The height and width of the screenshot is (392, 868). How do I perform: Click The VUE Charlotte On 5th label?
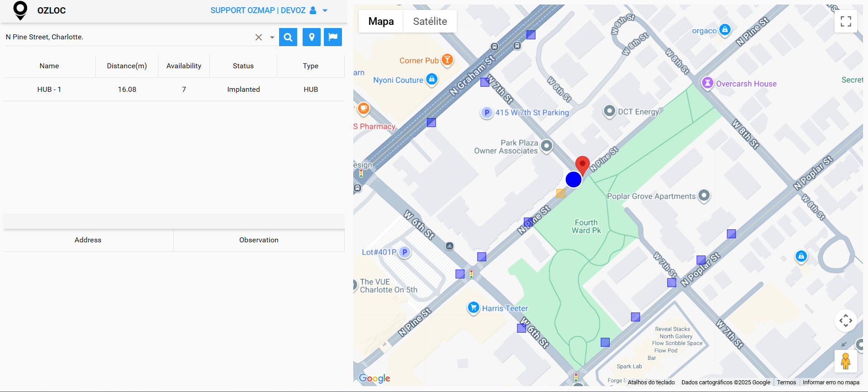point(389,286)
